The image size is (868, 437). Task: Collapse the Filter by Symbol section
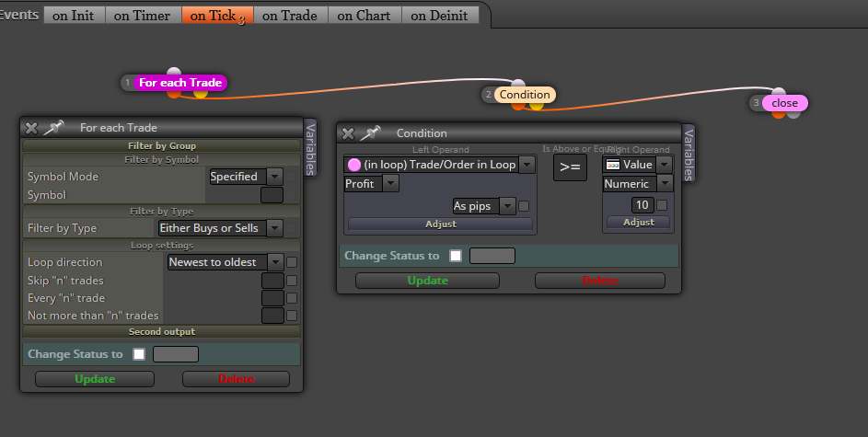click(162, 160)
